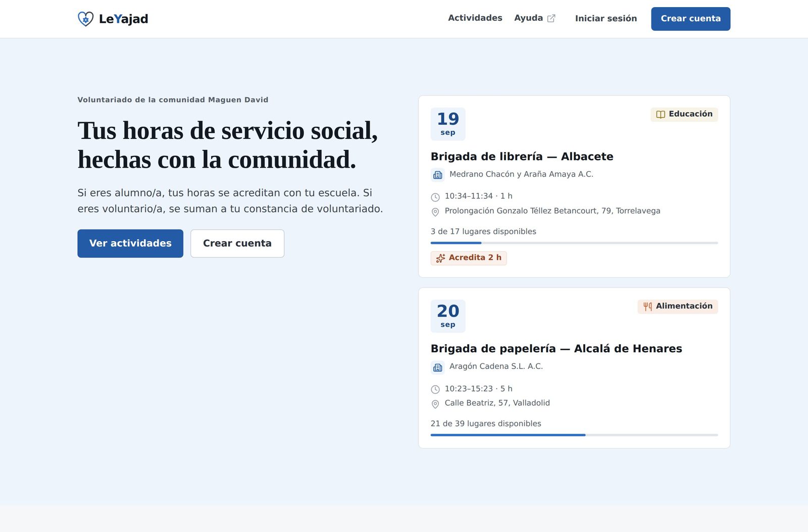
Task: Open Brigada de papelería — Alcalá de Henares
Action: (557, 349)
